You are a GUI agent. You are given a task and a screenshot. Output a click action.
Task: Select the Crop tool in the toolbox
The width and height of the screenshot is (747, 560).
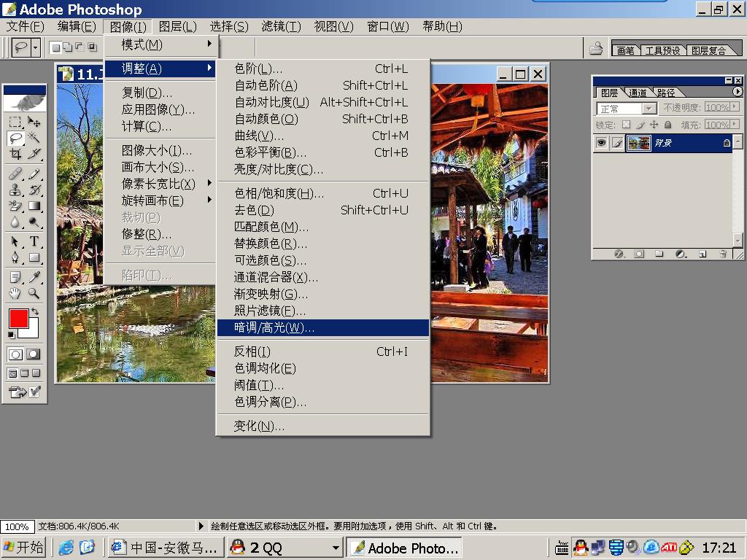point(15,154)
